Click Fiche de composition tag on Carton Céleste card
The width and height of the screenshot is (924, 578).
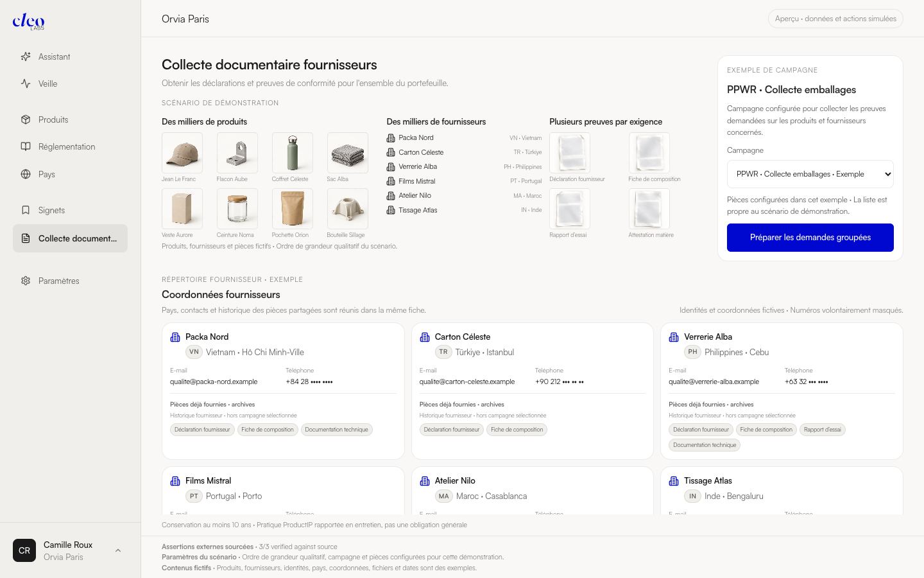[517, 430]
